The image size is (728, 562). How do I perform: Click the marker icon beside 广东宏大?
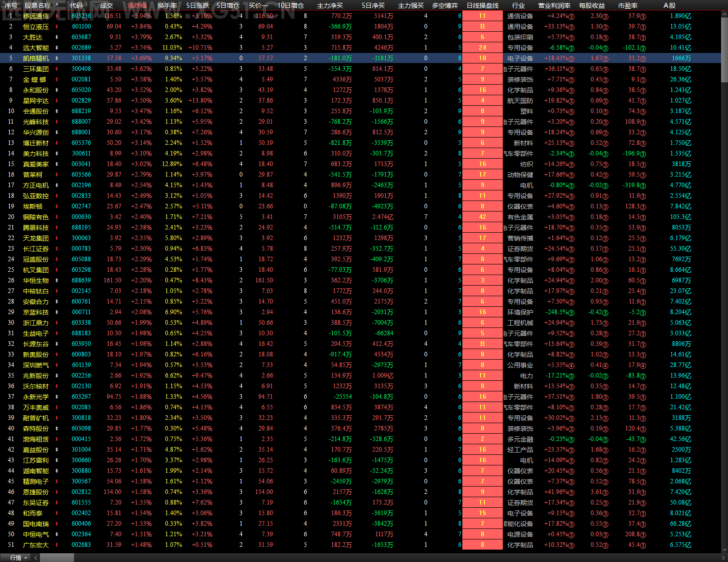(57, 545)
